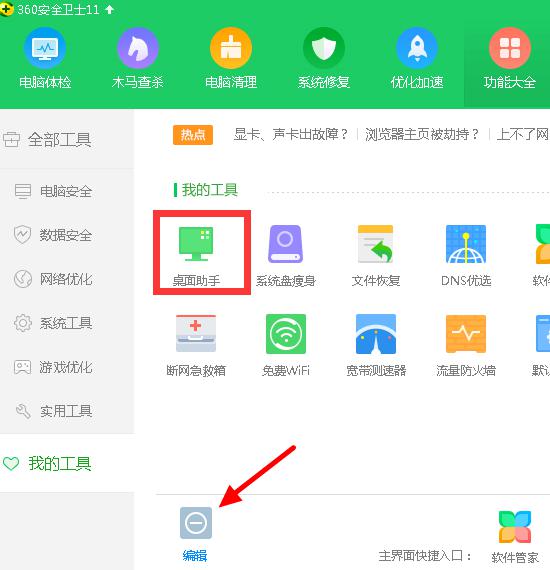Viewport: 550px width, 570px height.
Task: Open DNS优选 tool
Action: [x=466, y=256]
